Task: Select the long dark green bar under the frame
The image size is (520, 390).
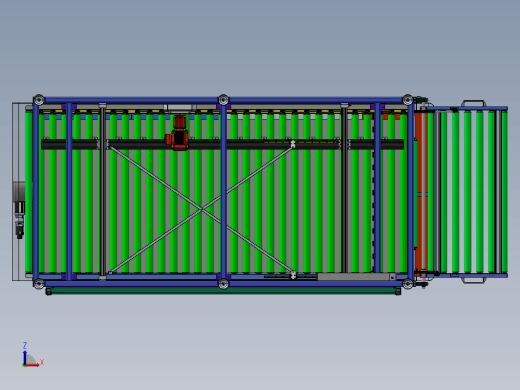Action: tap(223, 291)
